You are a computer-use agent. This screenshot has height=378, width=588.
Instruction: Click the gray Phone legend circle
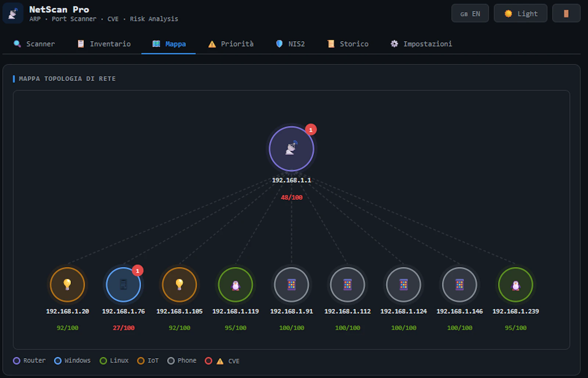click(171, 361)
